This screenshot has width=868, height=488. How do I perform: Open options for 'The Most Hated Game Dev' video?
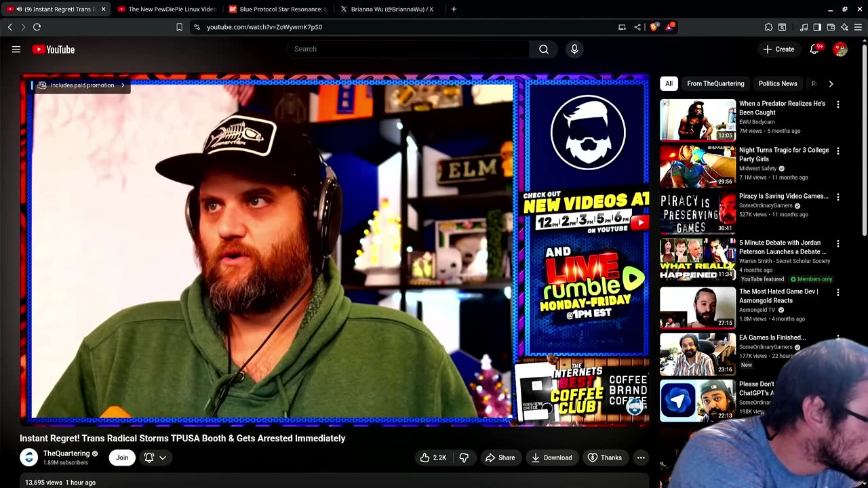pyautogui.click(x=838, y=293)
